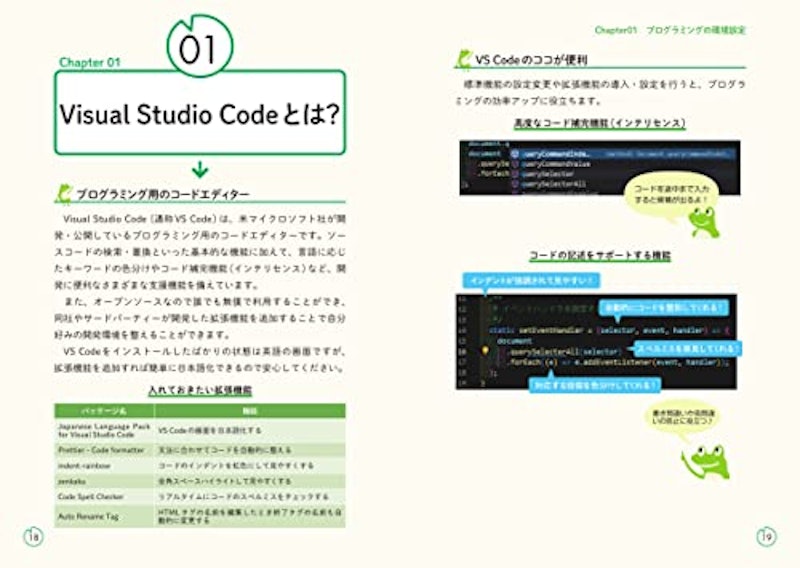This screenshot has height=568, width=800.
Task: Click the underlined "高度なコード補完機能(インテリセンス)" subheading
Action: [x=599, y=123]
